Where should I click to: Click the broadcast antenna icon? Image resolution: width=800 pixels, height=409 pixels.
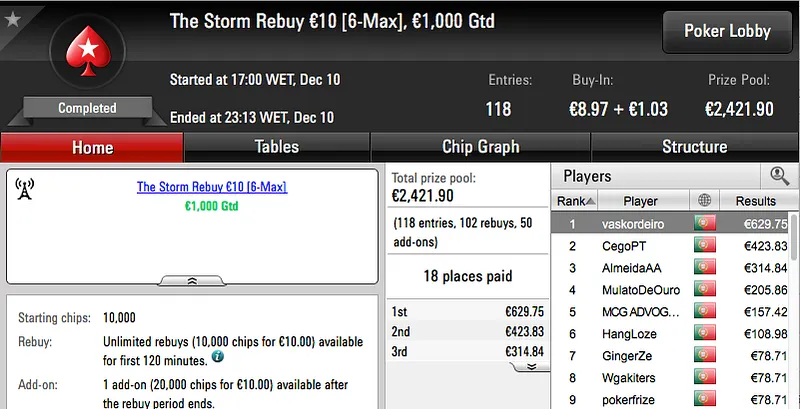[x=26, y=189]
